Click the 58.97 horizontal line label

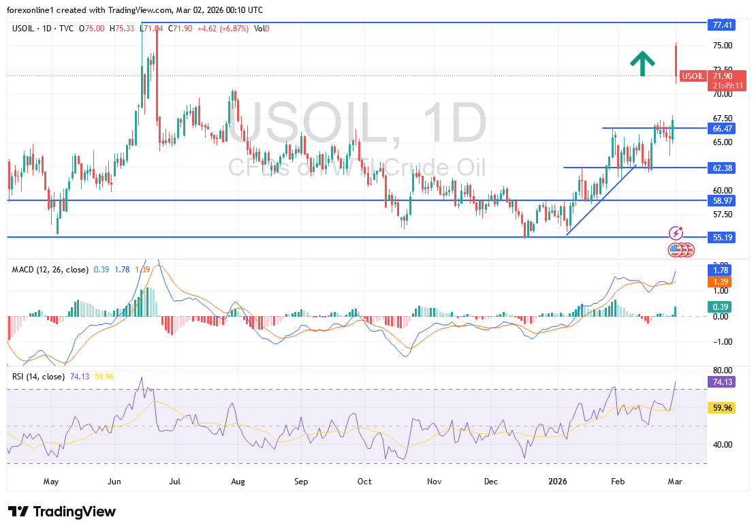(722, 200)
